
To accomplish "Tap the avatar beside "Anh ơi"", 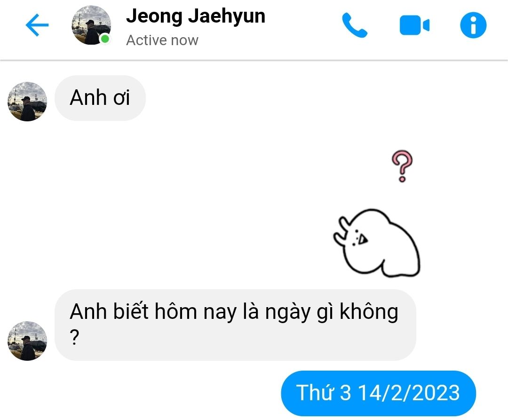I will click(27, 102).
